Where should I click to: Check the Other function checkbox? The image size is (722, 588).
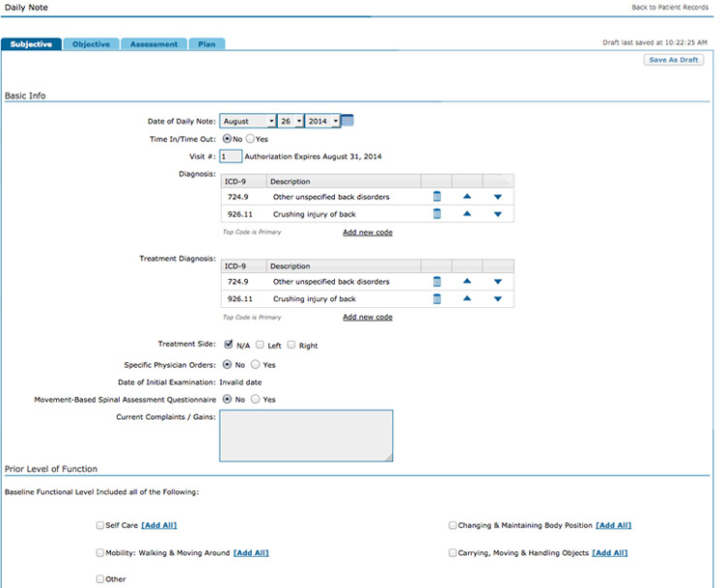point(100,578)
